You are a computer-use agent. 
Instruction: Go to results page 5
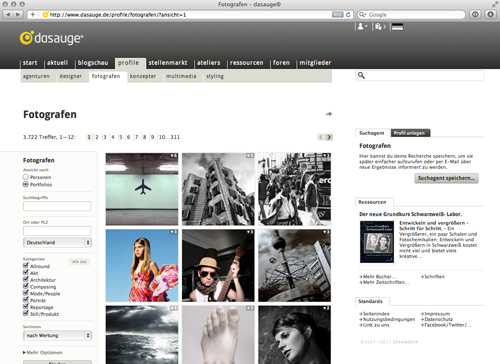point(121,137)
